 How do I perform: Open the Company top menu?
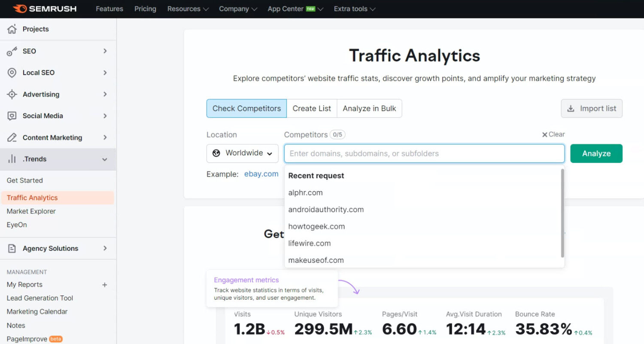pos(238,9)
